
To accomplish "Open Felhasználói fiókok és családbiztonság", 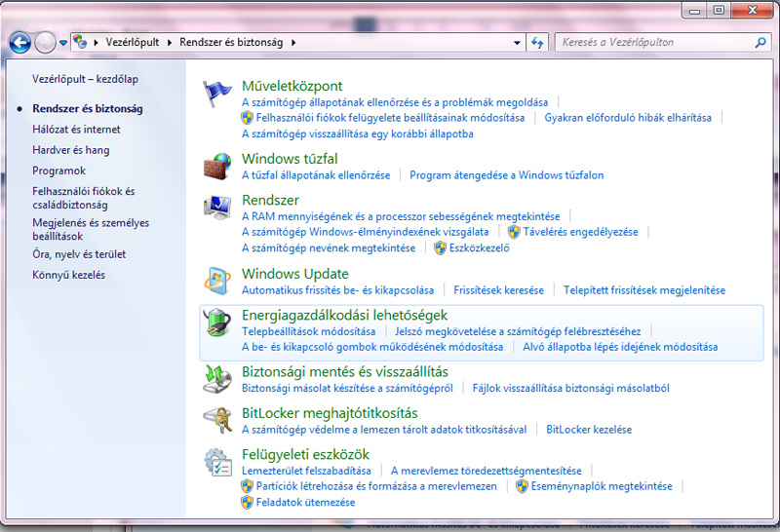I will pyautogui.click(x=83, y=198).
